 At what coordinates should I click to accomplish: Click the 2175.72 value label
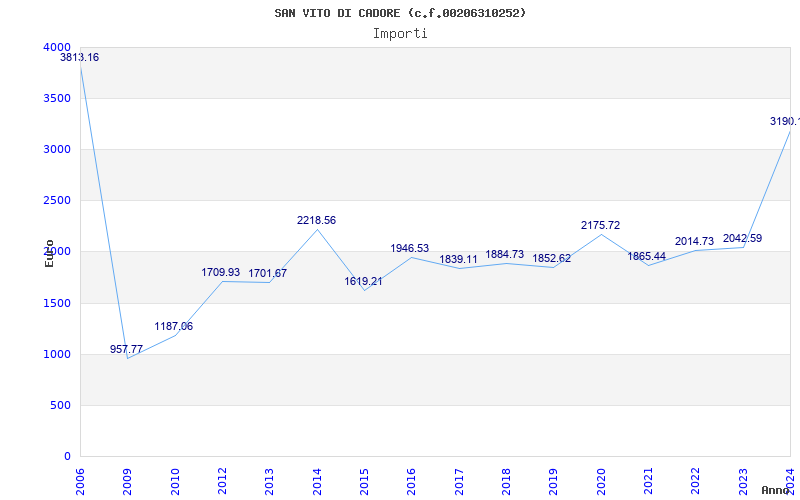(x=601, y=226)
